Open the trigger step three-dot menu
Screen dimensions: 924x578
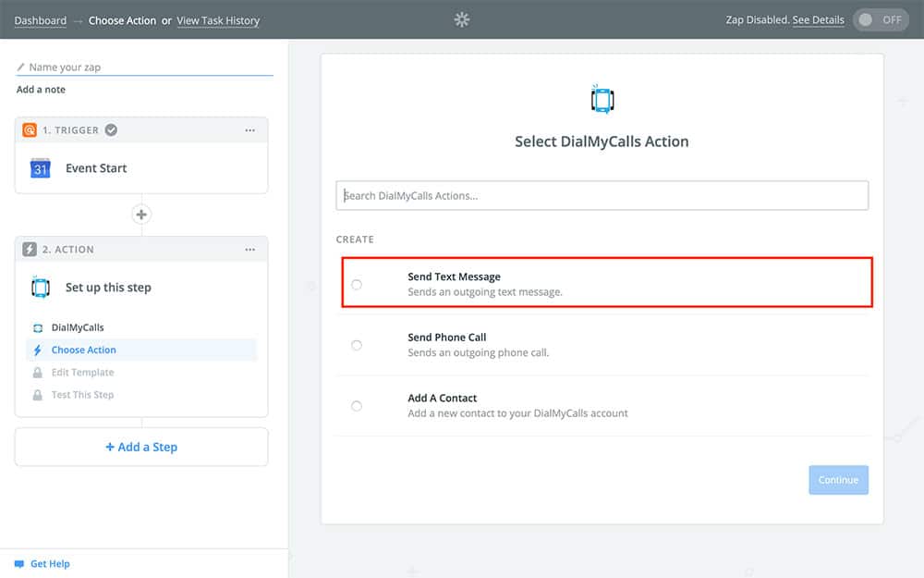(x=249, y=130)
